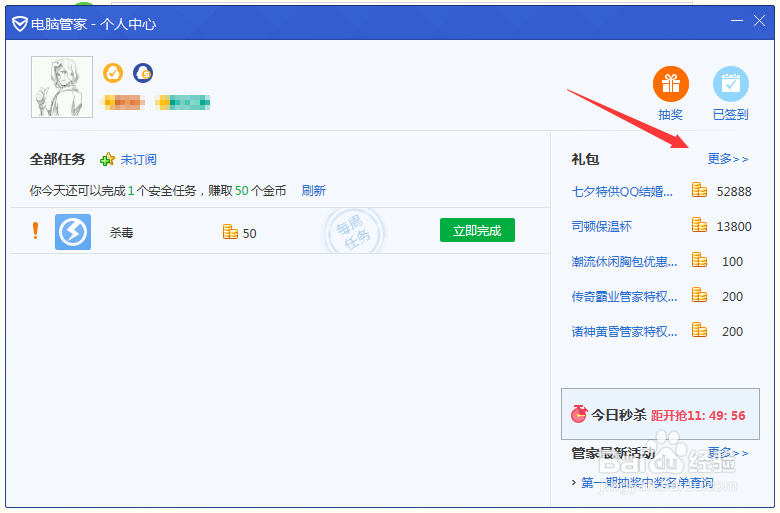
Task: Click the 13800 coin price
Action: tap(734, 227)
